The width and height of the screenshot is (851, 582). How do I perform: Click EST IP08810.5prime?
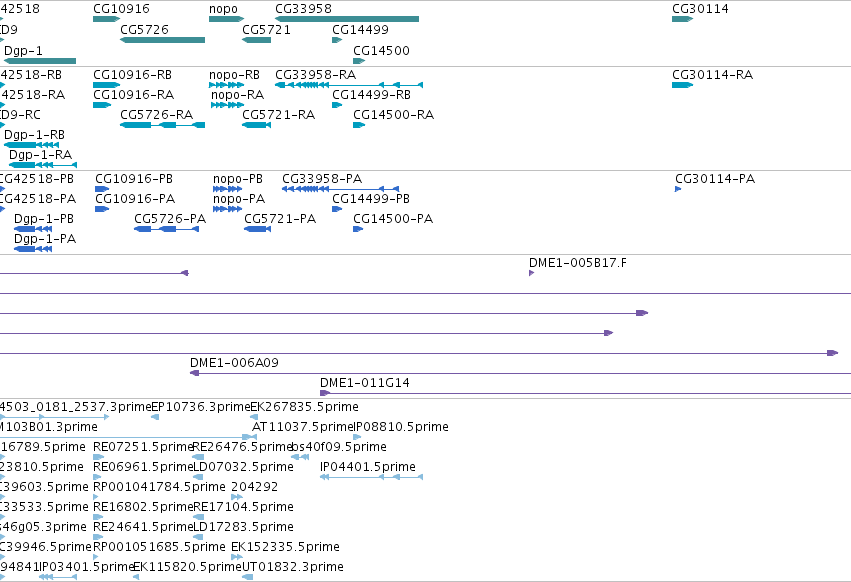coord(357,437)
